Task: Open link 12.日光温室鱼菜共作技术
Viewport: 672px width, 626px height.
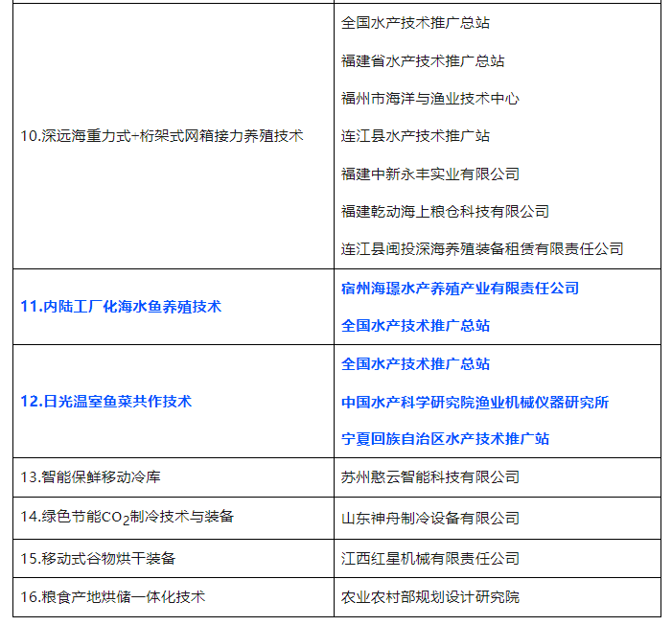Action: (105, 402)
